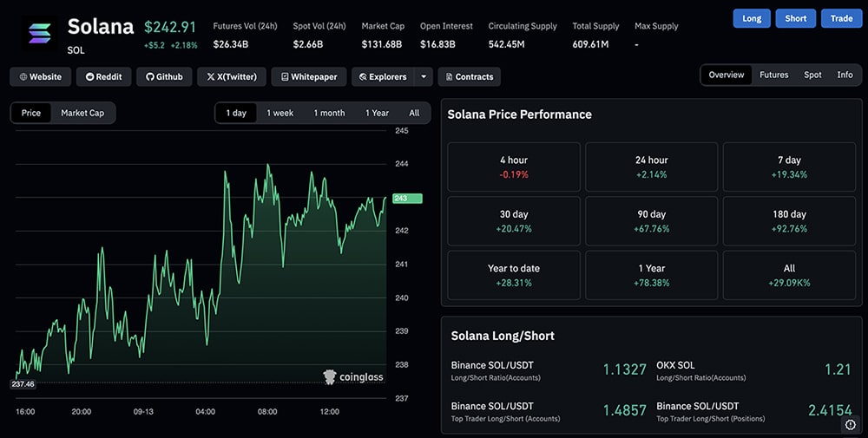The height and width of the screenshot is (438, 868).
Task: Click the 24 hour performance card
Action: 652,167
